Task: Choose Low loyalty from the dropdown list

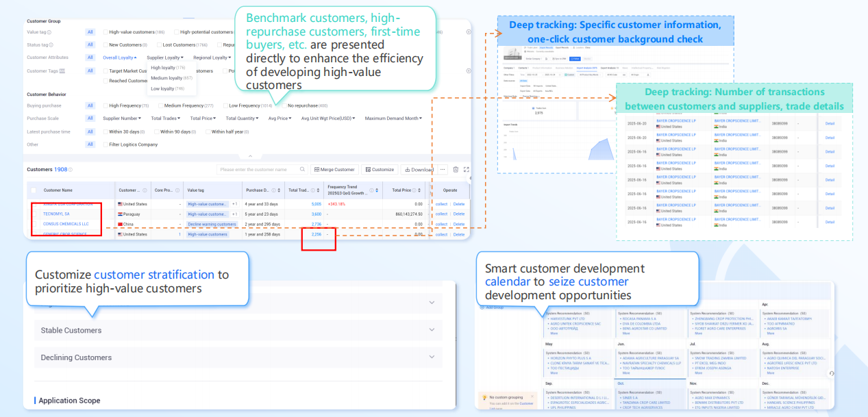Action: [168, 88]
